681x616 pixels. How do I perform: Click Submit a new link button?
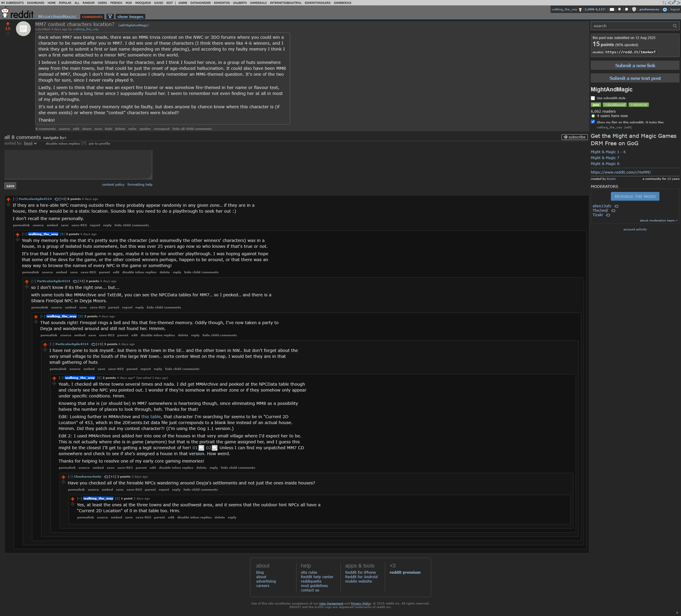[x=635, y=66]
